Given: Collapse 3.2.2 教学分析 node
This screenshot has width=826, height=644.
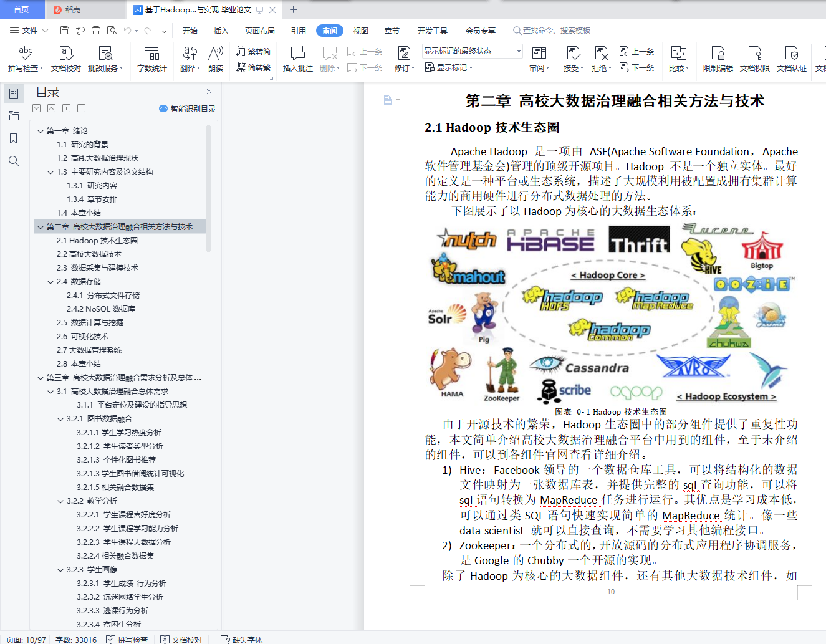Looking at the screenshot, I should [60, 501].
